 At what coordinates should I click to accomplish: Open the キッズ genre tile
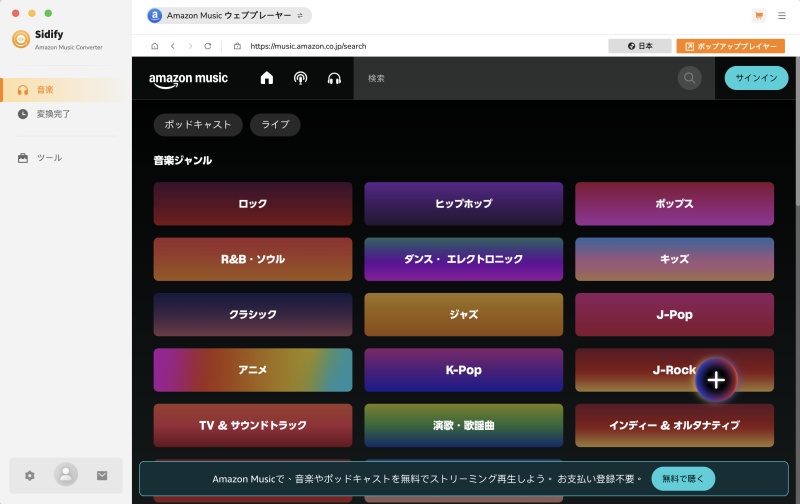point(674,259)
